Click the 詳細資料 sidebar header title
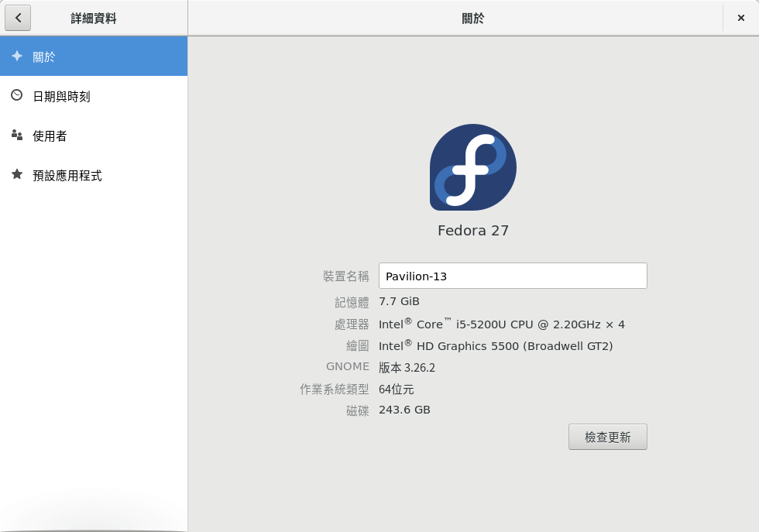The width and height of the screenshot is (759, 532). coord(94,19)
